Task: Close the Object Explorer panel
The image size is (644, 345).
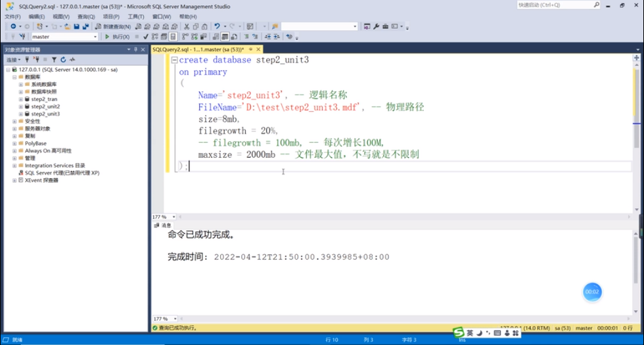Action: pyautogui.click(x=143, y=49)
